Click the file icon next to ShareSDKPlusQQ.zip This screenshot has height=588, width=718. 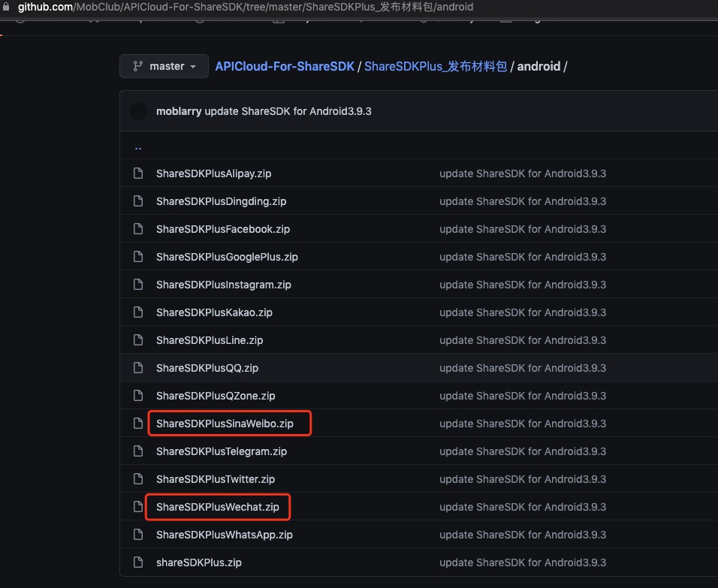click(138, 368)
